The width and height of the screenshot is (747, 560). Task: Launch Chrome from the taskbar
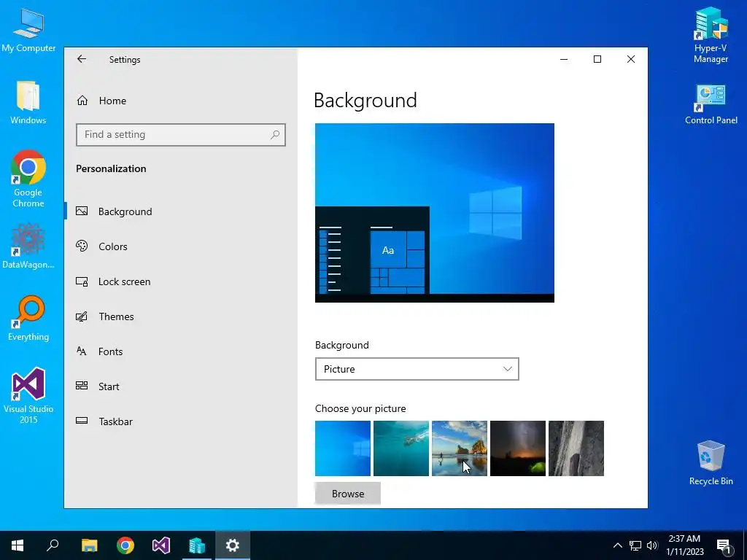[x=125, y=545]
